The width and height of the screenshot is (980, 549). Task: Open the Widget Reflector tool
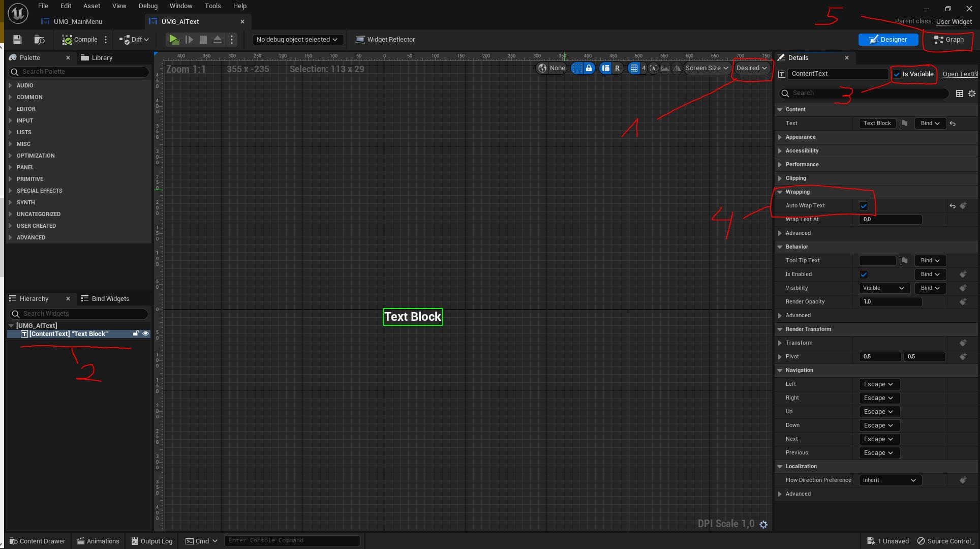(x=385, y=40)
